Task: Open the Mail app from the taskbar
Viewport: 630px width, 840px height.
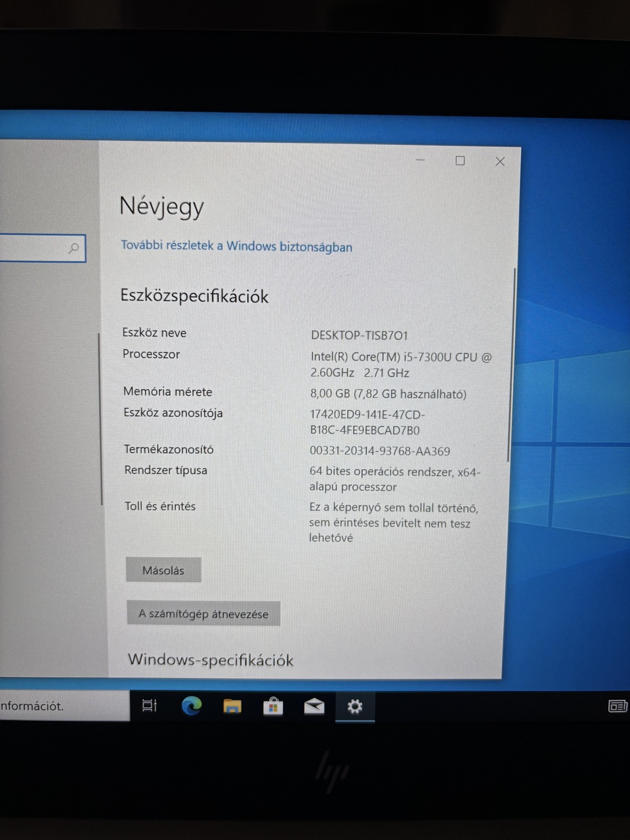Action: [314, 707]
